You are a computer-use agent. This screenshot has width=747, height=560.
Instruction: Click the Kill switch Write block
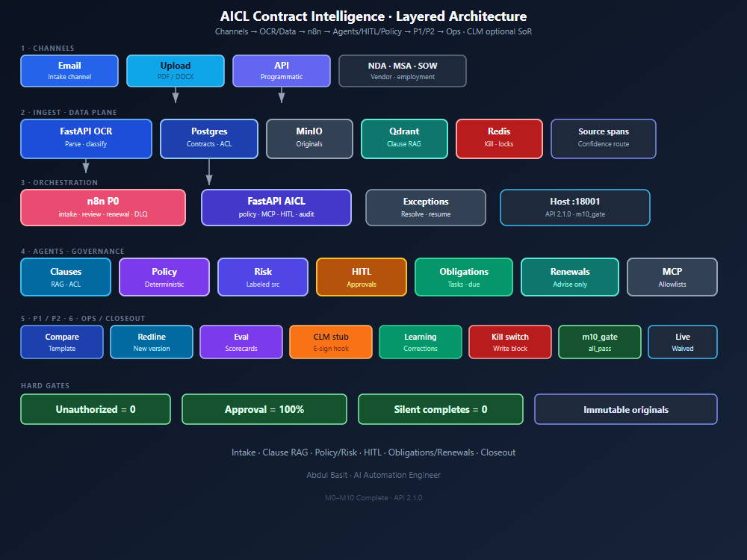click(510, 342)
